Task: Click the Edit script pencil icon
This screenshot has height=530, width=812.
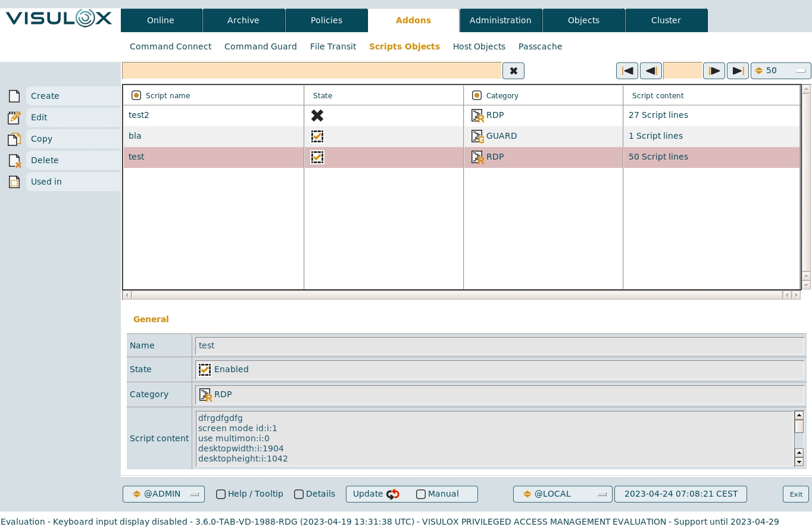Action: click(x=14, y=117)
